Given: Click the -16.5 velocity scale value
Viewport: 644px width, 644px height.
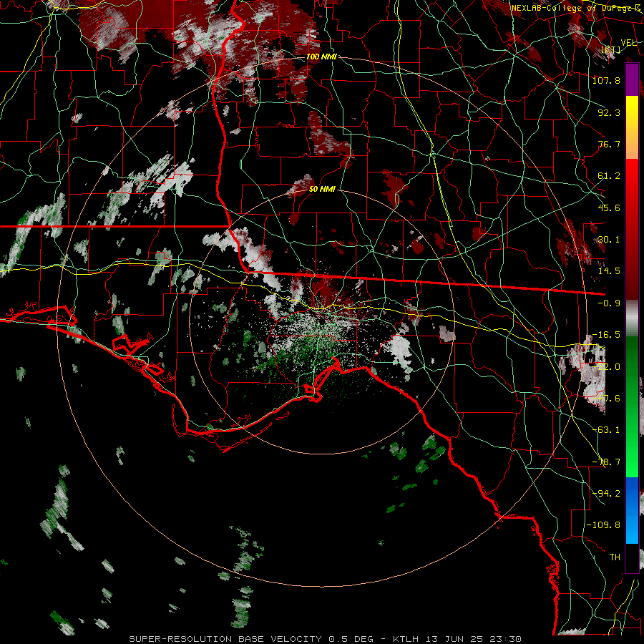Looking at the screenshot, I should tap(606, 335).
